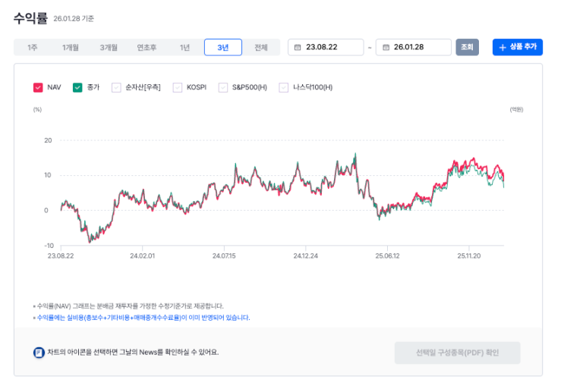
Task: Enable the S&P500(H) comparison checkbox
Action: tap(223, 87)
